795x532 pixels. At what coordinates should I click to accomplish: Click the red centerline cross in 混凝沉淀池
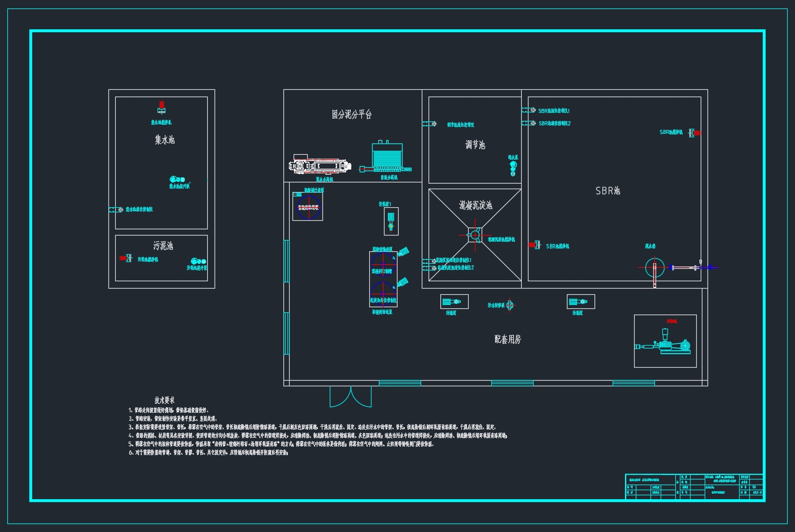point(474,234)
